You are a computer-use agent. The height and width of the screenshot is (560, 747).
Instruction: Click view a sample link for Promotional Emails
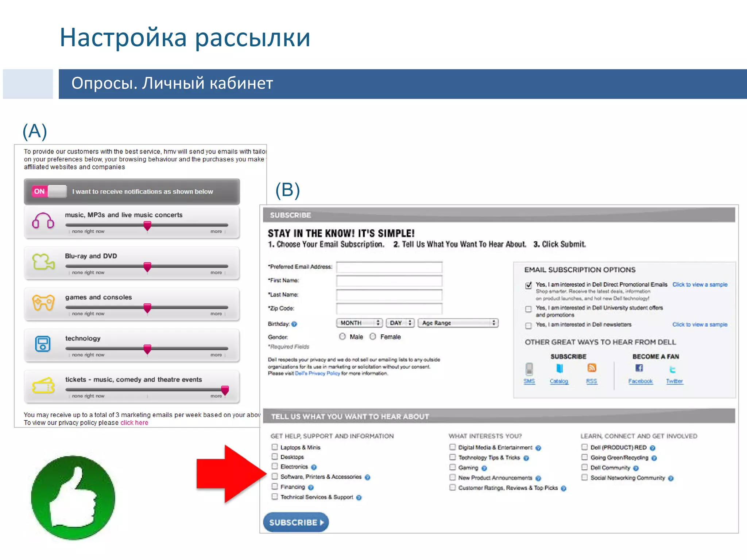(700, 284)
